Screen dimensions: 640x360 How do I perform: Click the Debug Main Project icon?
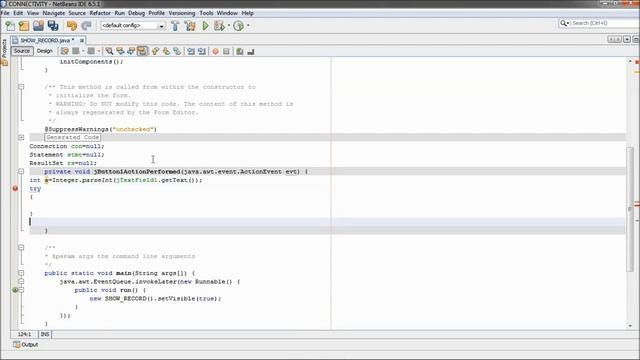[219, 26]
